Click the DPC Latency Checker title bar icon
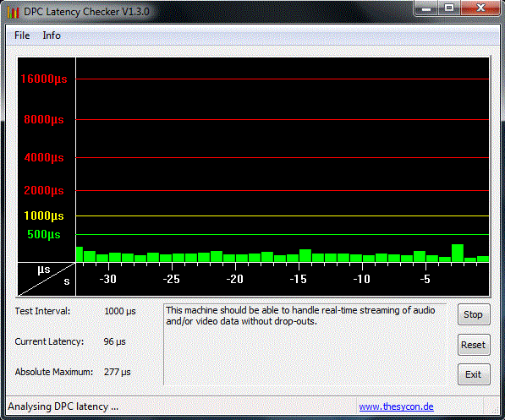505x420 pixels. coord(14,12)
